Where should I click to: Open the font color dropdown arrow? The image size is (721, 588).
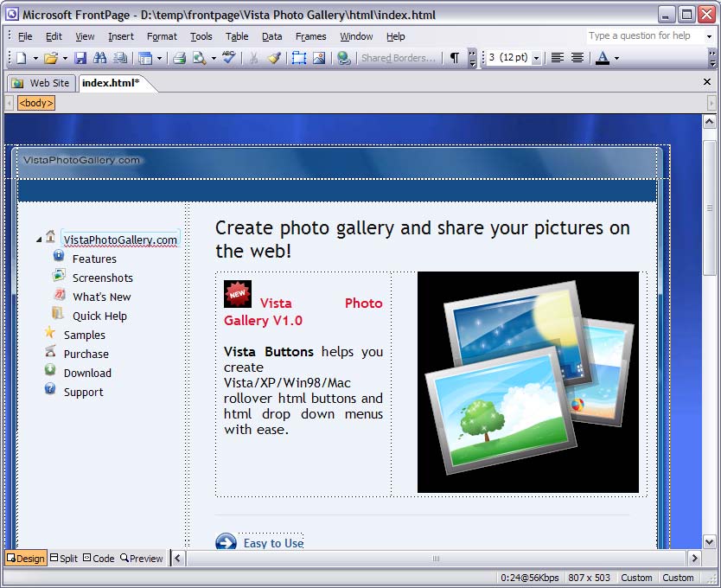[x=616, y=58]
